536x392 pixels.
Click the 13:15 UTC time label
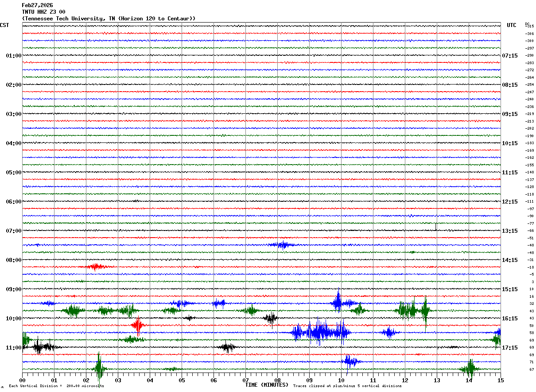510,231
